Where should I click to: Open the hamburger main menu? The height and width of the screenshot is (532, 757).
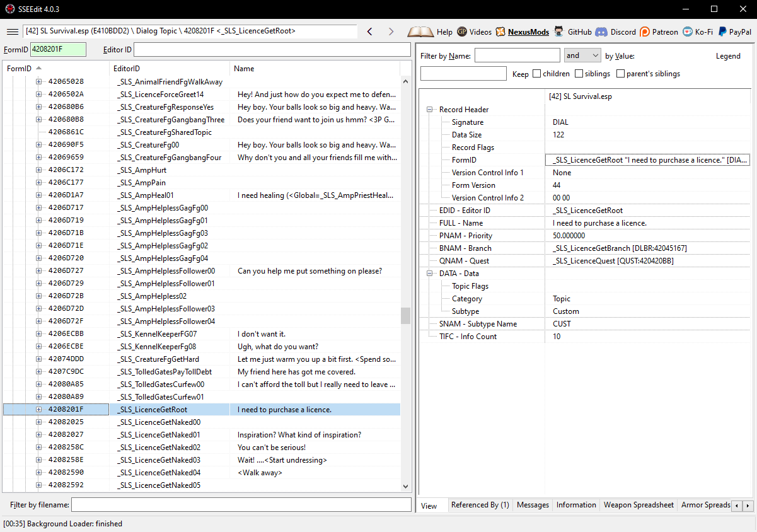click(x=12, y=32)
